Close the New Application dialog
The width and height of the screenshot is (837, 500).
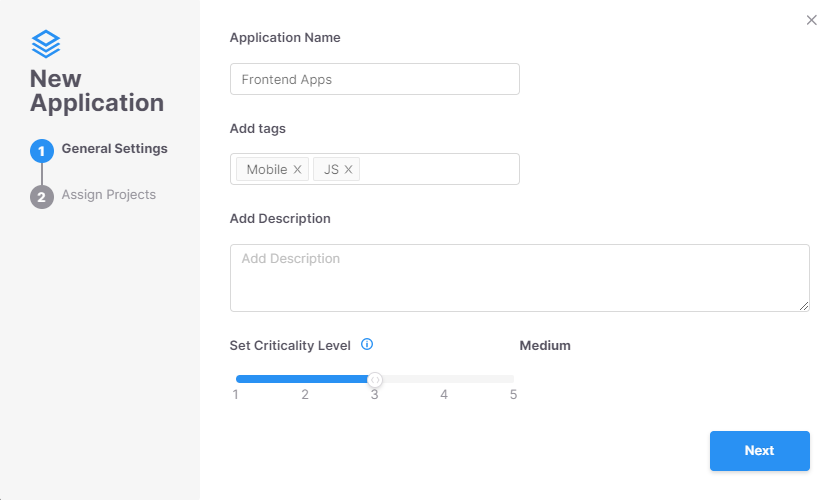point(811,20)
